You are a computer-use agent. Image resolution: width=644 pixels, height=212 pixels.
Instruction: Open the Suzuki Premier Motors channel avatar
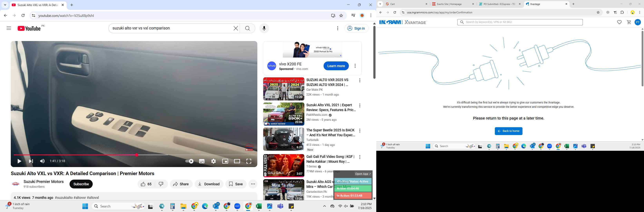pyautogui.click(x=16, y=184)
